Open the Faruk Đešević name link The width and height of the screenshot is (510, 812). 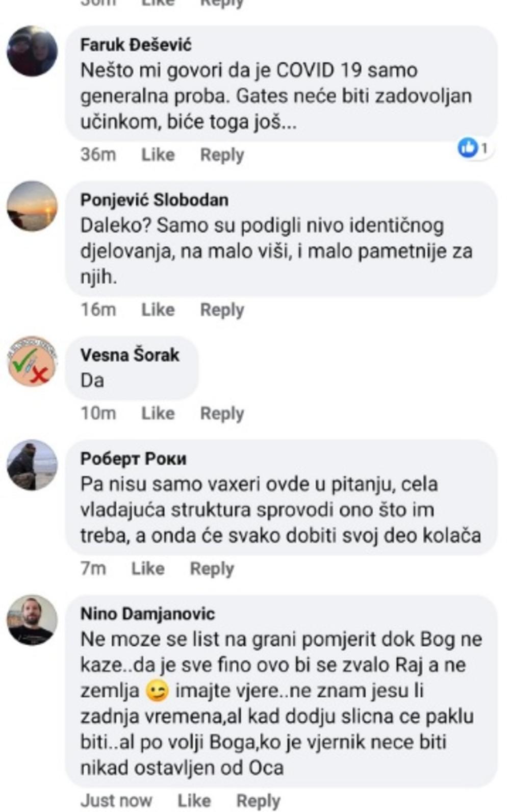[x=136, y=45]
